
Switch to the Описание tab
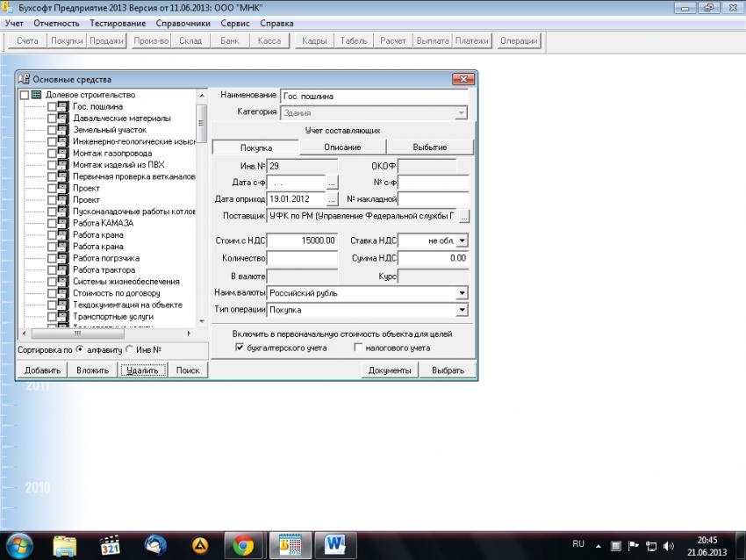342,147
